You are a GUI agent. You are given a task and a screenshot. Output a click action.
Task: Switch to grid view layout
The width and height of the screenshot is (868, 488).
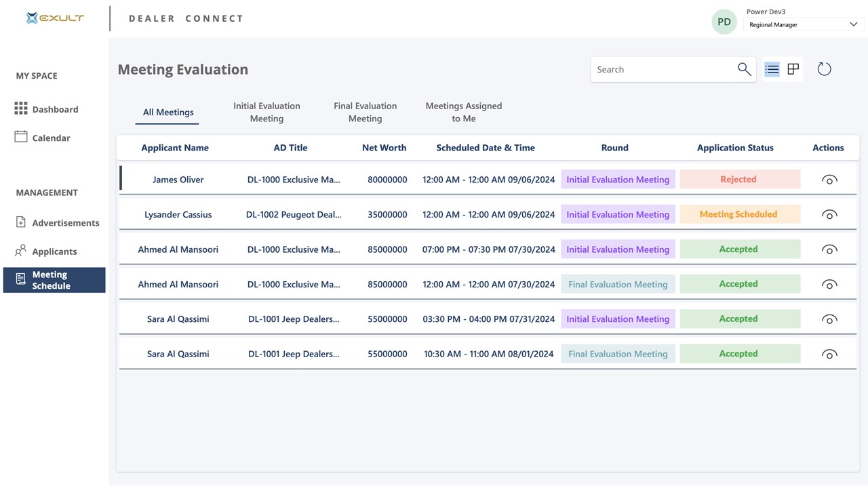[793, 69]
